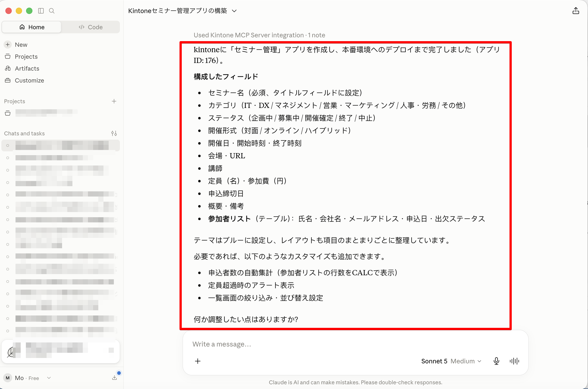Screen dimensions: 588x389
Task: Click the Claude is AI disclaimer text
Action: point(355,382)
